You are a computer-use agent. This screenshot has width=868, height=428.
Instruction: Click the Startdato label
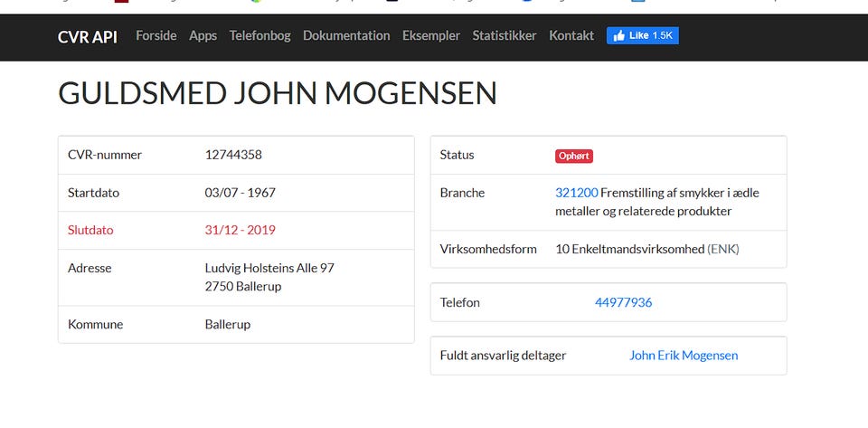click(x=93, y=193)
